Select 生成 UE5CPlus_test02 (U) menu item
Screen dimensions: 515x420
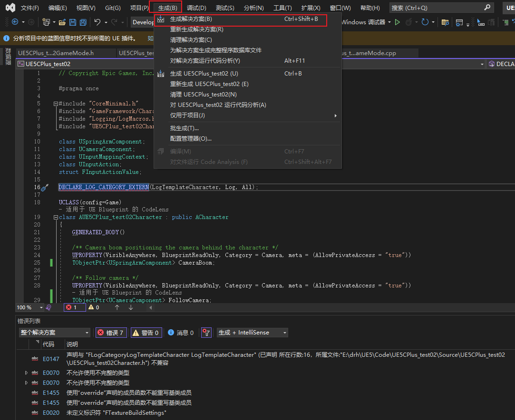(x=248, y=74)
